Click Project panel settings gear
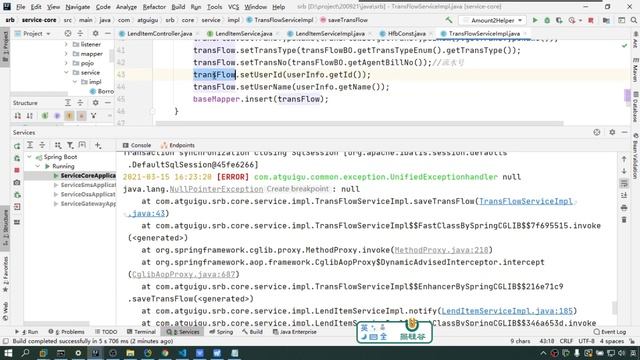Image resolution: width=640 pixels, height=360 pixels. 96,33
